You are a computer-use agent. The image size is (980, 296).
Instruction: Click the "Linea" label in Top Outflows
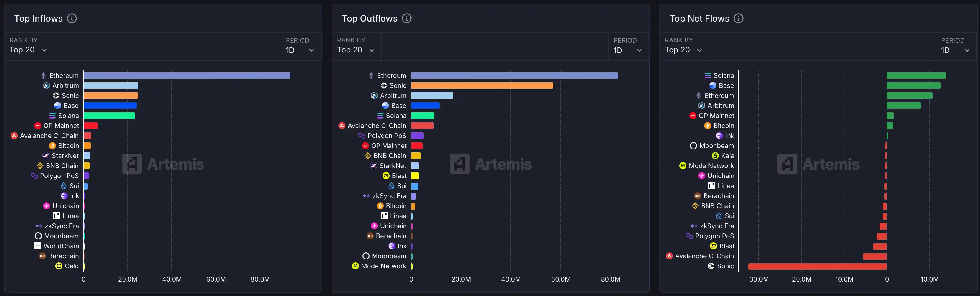(x=398, y=216)
